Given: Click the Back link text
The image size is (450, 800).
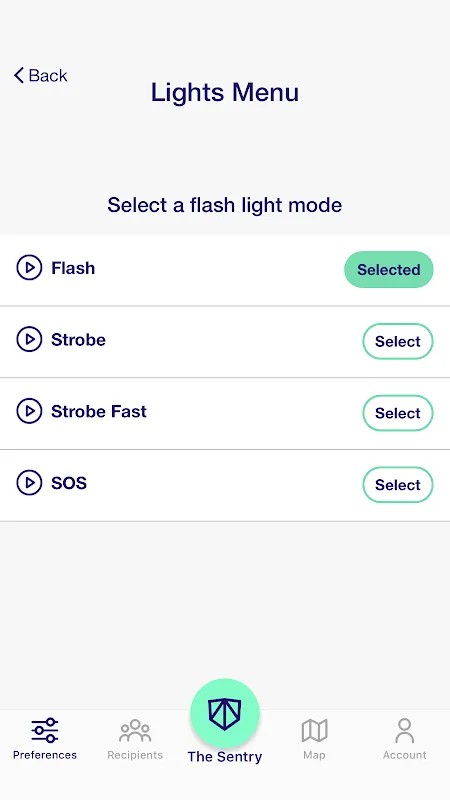Looking at the screenshot, I should pyautogui.click(x=48, y=76).
